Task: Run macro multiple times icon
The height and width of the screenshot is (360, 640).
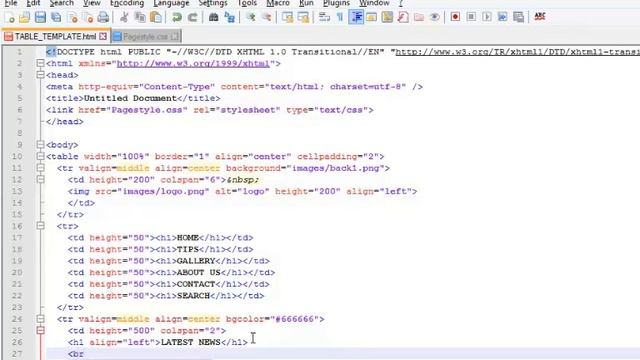Action: tap(502, 17)
